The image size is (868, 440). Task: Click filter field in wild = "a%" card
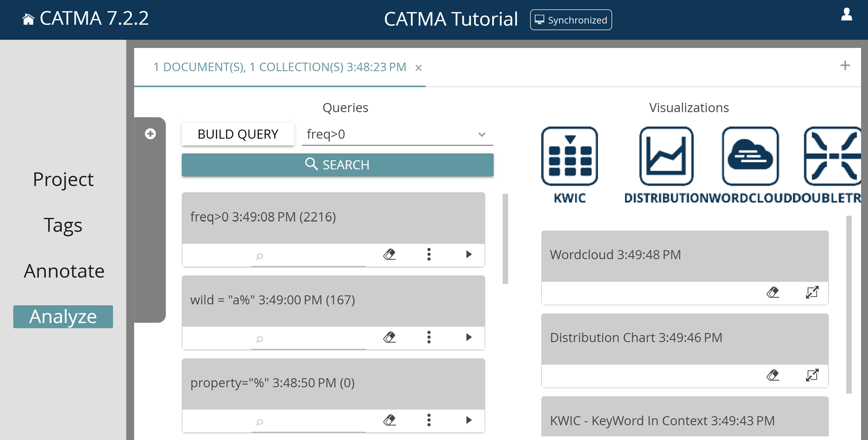[308, 339]
